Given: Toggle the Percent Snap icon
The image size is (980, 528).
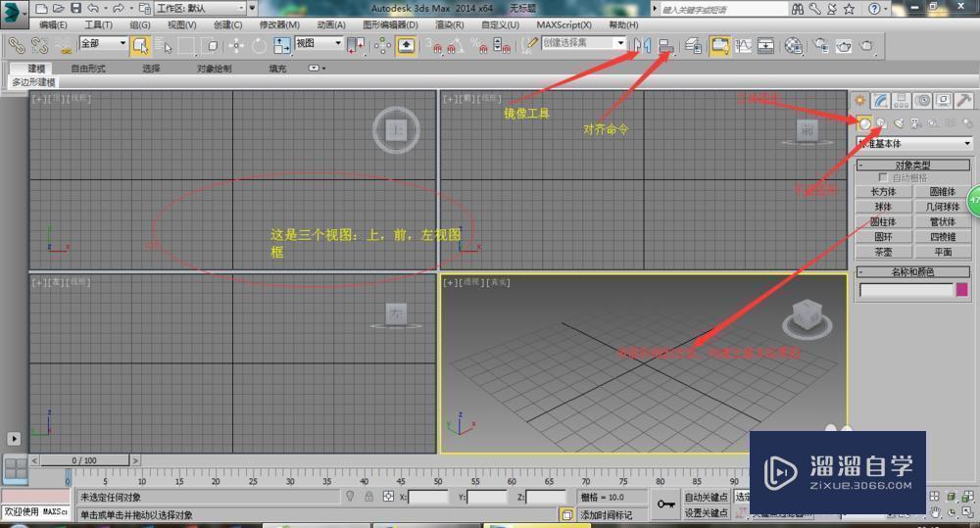Looking at the screenshot, I should point(479,46).
